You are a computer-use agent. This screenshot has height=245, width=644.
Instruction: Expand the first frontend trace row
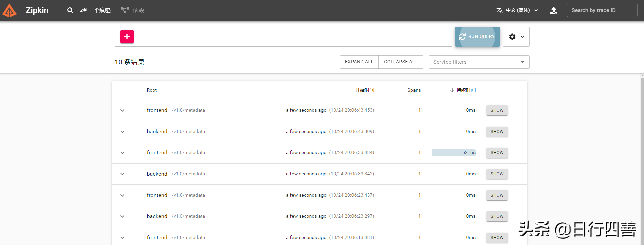[122, 110]
